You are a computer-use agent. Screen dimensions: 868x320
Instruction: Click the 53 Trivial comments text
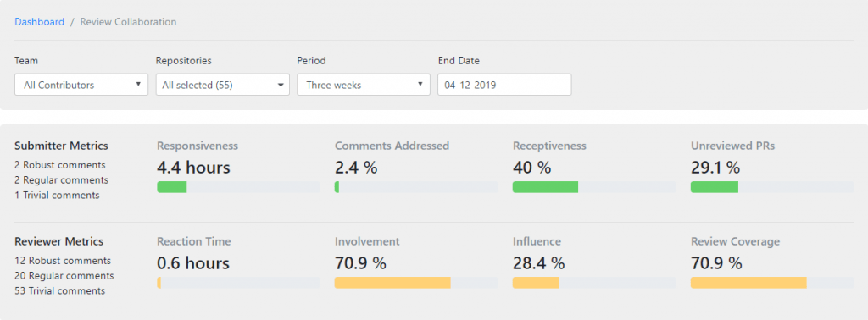pos(60,290)
